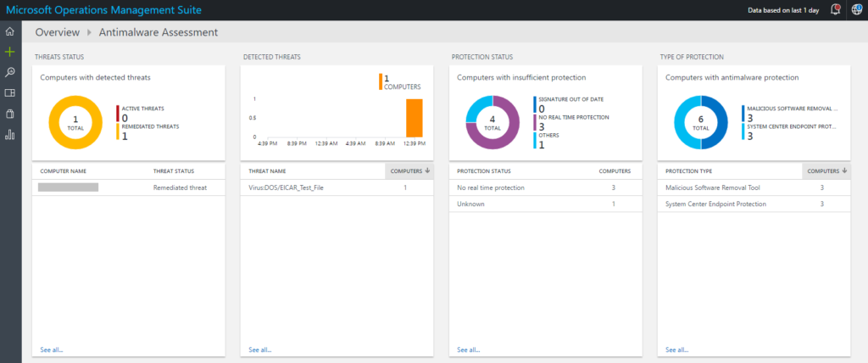Image resolution: width=868 pixels, height=363 pixels.
Task: Click 'See all...' under Protection Status
Action: (468, 349)
